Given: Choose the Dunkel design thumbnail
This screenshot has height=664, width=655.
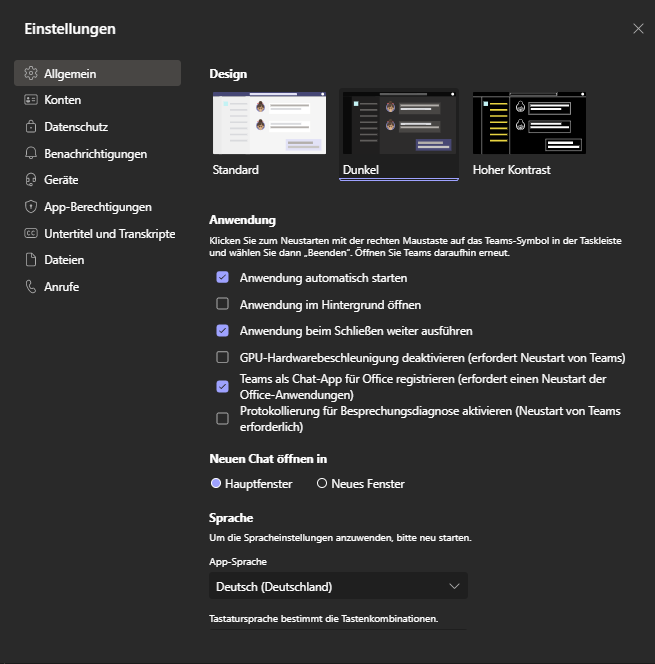Looking at the screenshot, I should click(x=399, y=123).
